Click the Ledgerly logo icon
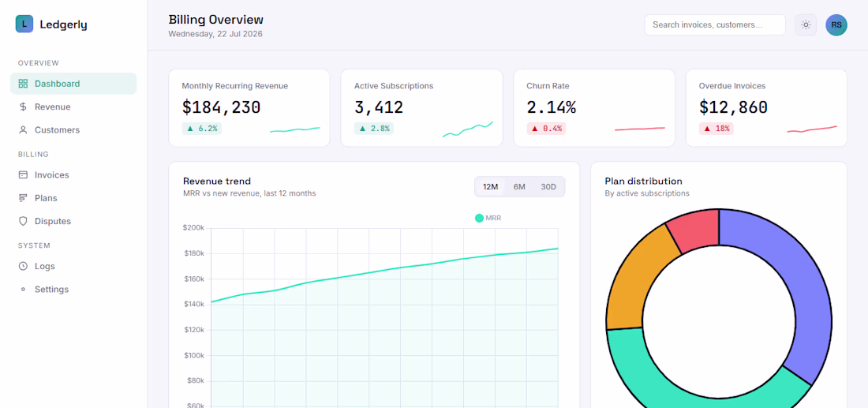Image resolution: width=868 pixels, height=408 pixels. [24, 24]
